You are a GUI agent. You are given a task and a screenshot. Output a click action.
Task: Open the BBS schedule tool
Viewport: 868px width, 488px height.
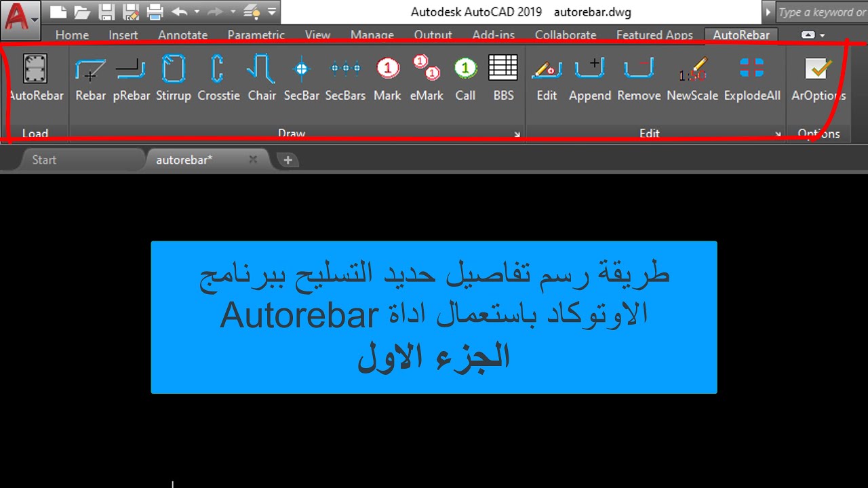pos(503,78)
